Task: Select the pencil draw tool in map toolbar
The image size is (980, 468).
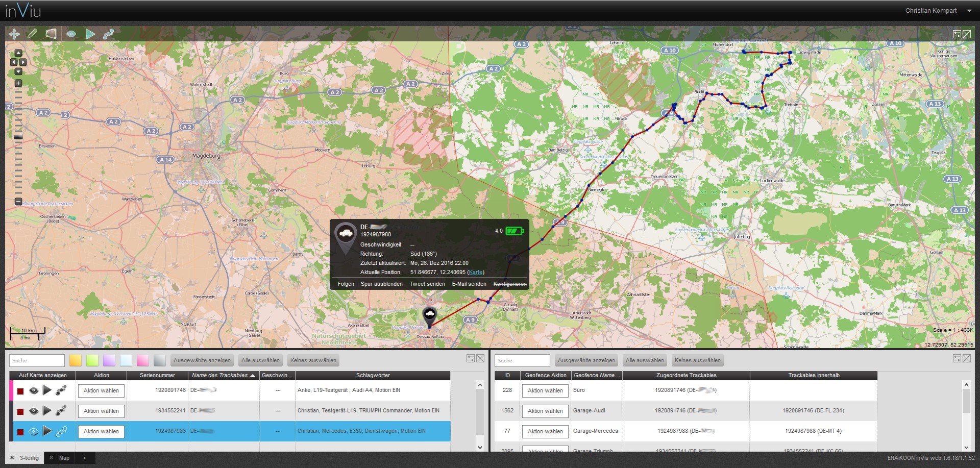Action: (32, 34)
